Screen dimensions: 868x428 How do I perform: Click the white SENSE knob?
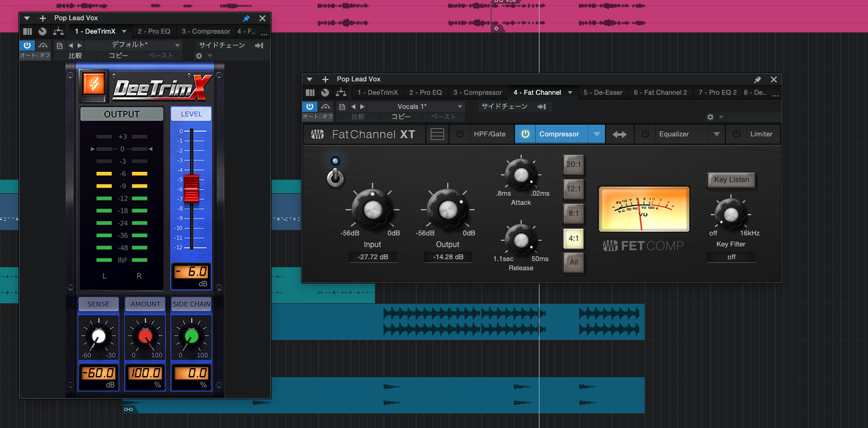(98, 336)
